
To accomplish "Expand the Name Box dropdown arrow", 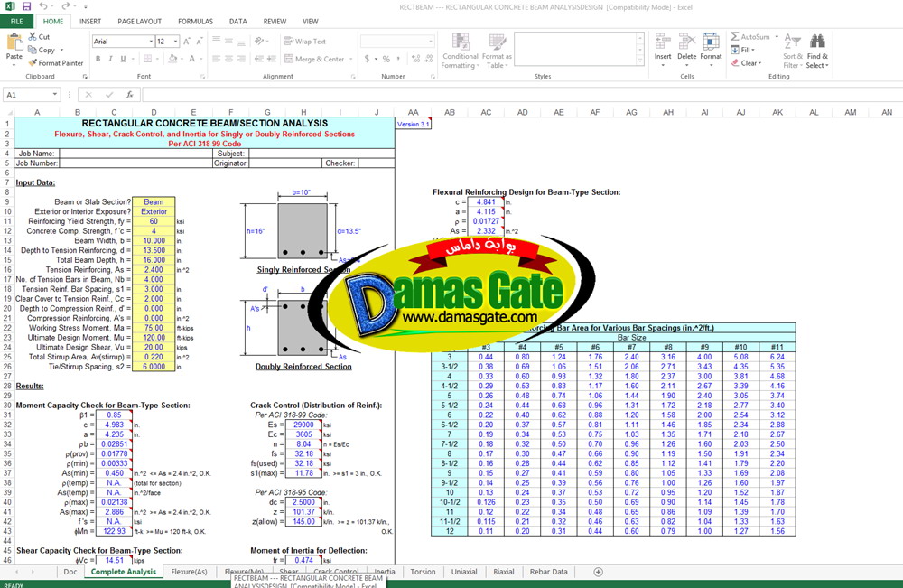I will (55, 95).
